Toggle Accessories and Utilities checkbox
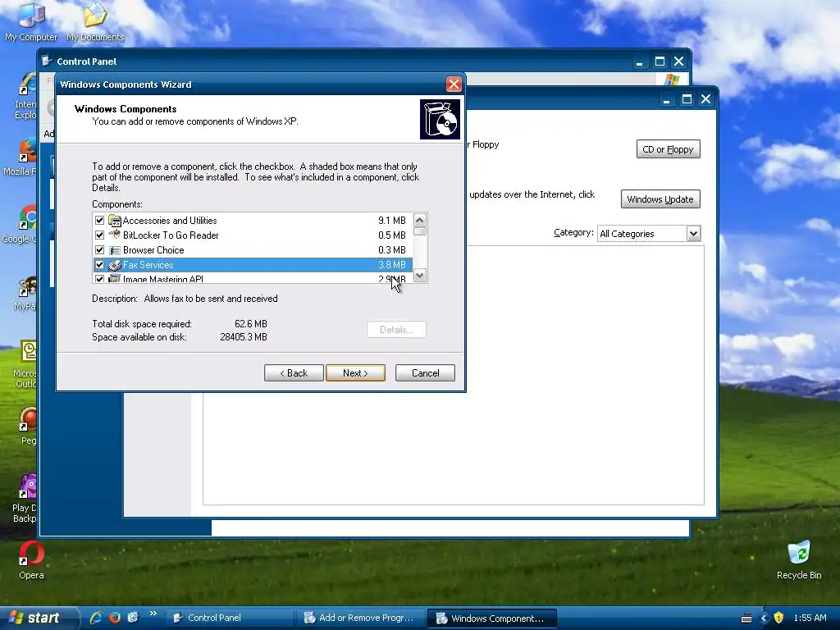Viewport: 840px width, 630px height. [99, 220]
